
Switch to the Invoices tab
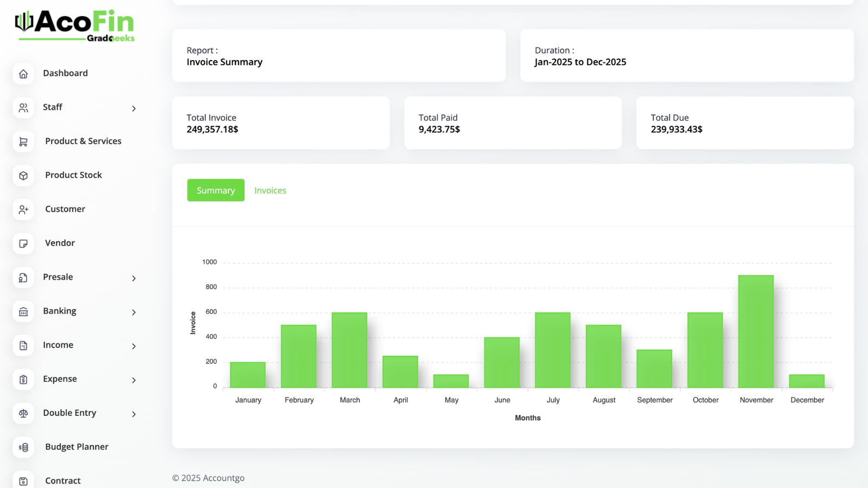point(270,190)
